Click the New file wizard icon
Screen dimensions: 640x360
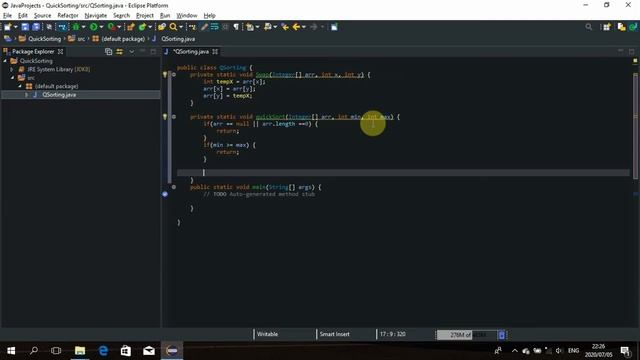point(7,27)
